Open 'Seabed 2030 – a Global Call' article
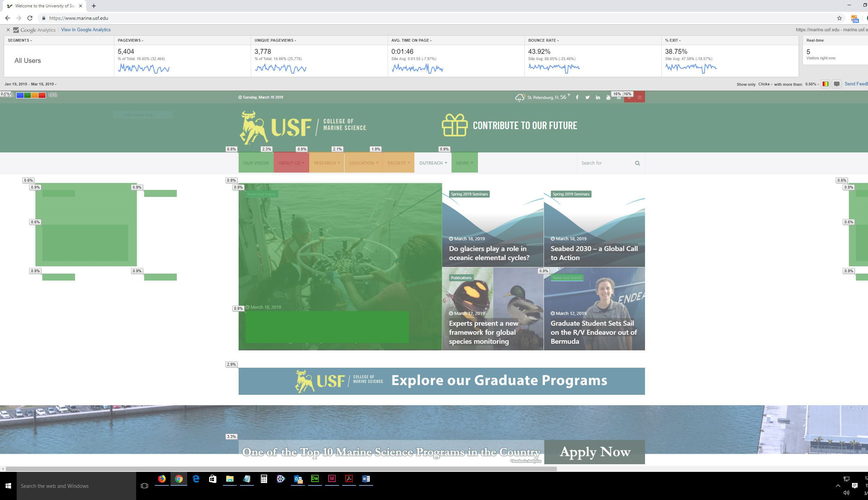Screen dimensions: 868x500 coord(594,253)
